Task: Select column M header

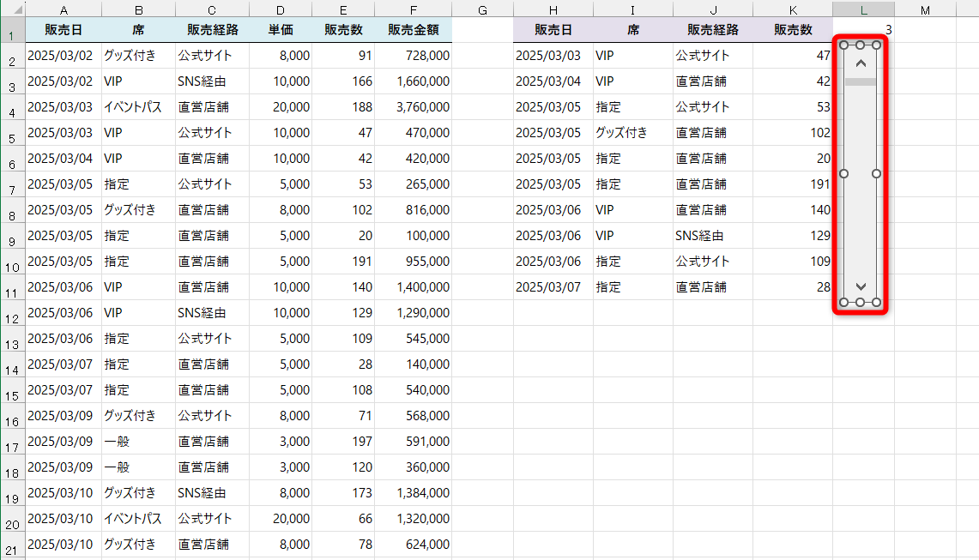Action: 924,9
